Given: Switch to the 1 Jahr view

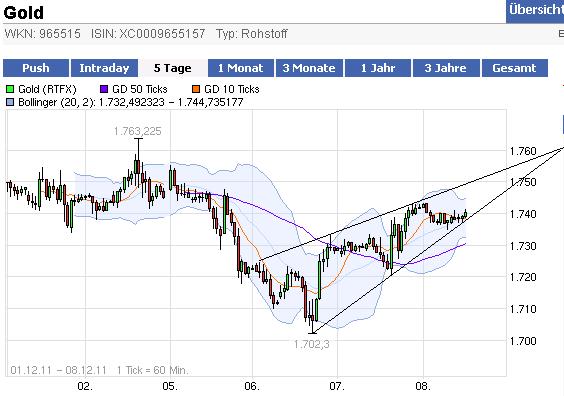Looking at the screenshot, I should click(x=378, y=68).
